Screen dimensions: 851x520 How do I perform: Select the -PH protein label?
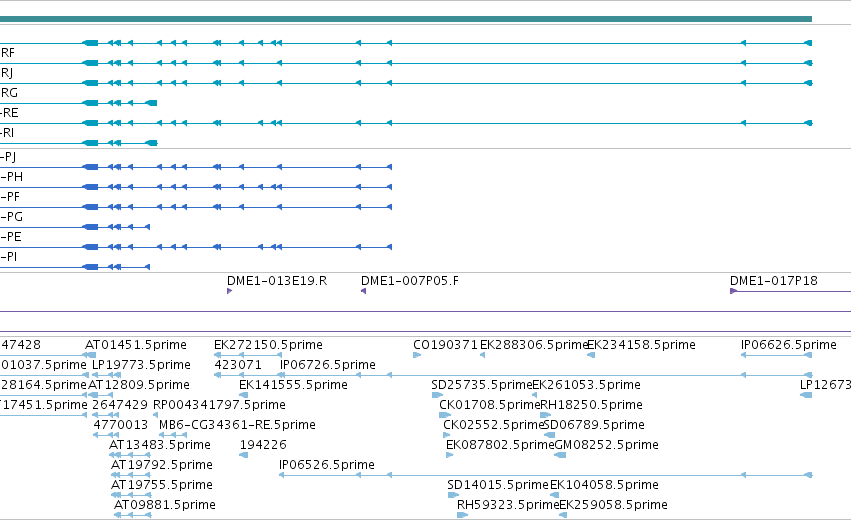[x=11, y=177]
